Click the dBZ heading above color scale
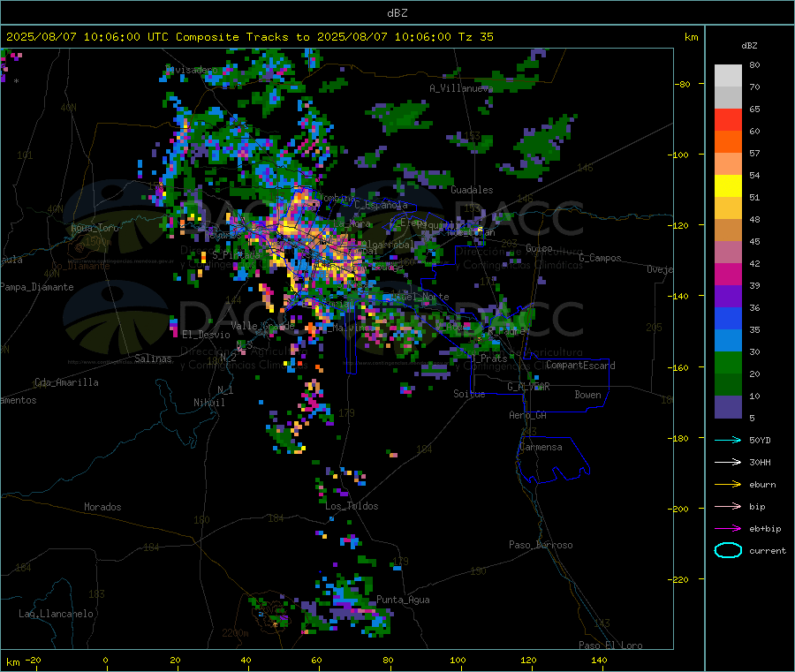This screenshot has height=672, width=795. [749, 46]
